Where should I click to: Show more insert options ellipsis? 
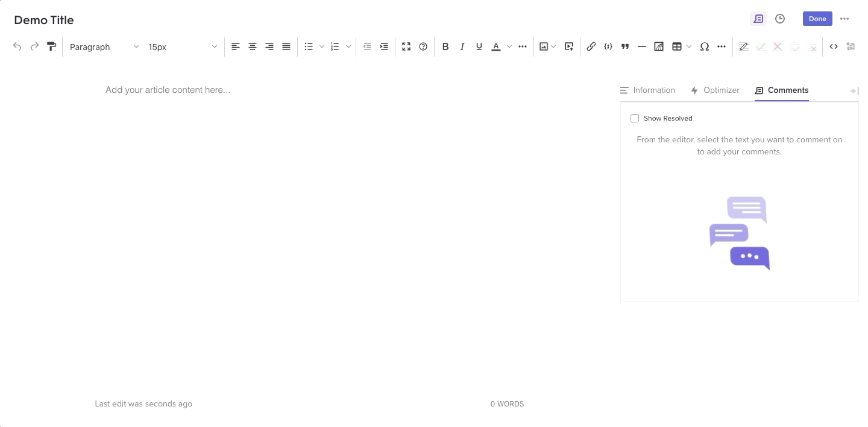click(722, 46)
